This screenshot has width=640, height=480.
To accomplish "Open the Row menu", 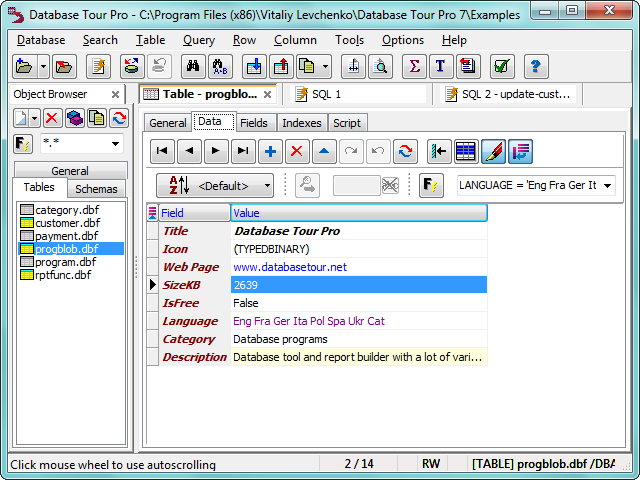I will pyautogui.click(x=244, y=40).
